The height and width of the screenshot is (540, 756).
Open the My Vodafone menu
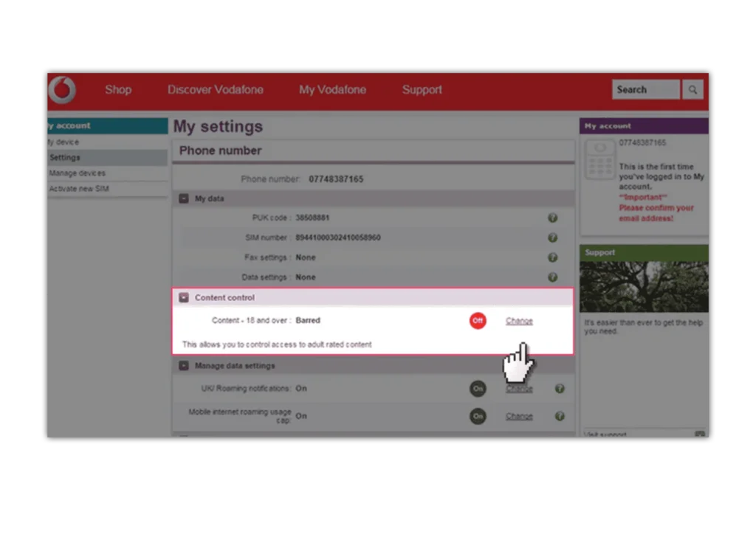pyautogui.click(x=332, y=89)
